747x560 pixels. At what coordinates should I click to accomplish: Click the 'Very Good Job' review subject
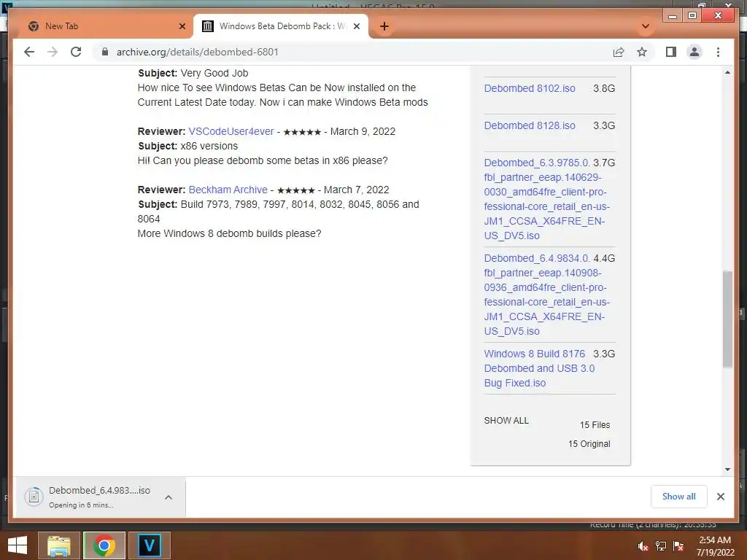pos(214,74)
